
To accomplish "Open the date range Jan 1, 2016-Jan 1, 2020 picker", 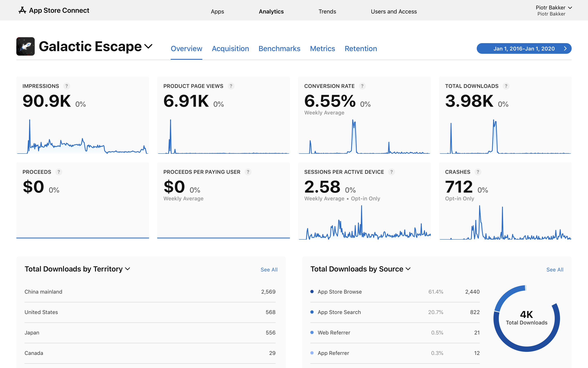I will pyautogui.click(x=524, y=48).
